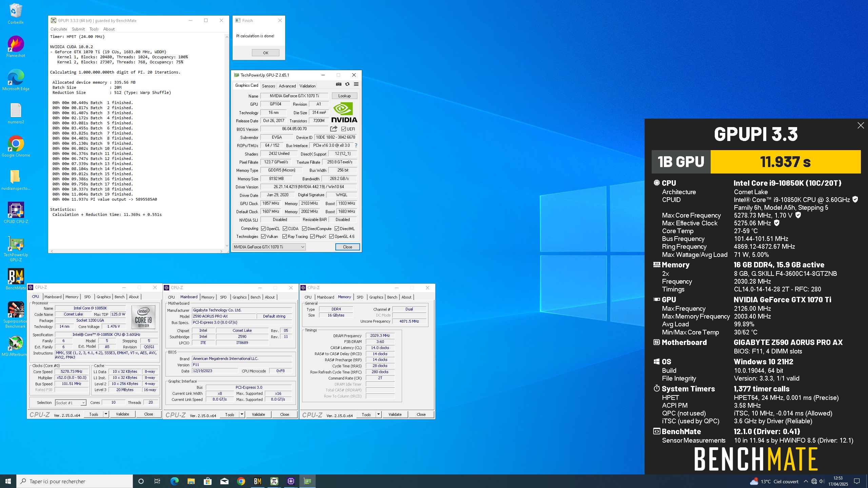This screenshot has height=488, width=868.
Task: Toggle the DirectCompute checkbox
Action: pyautogui.click(x=304, y=229)
